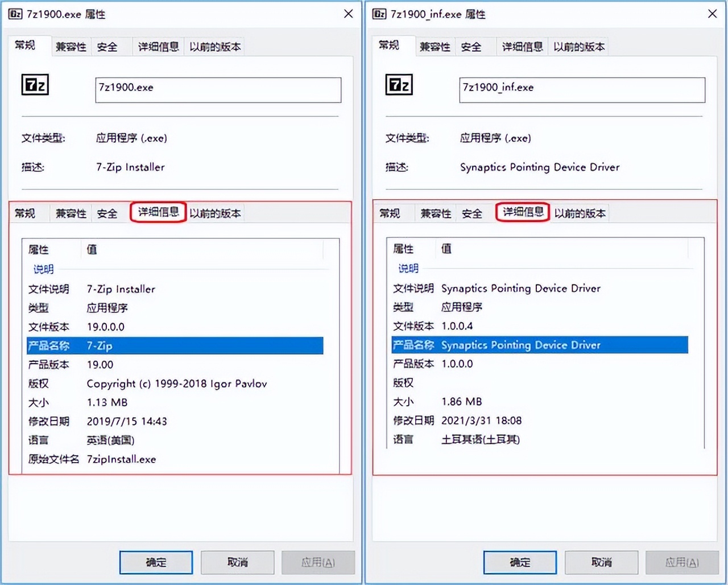The image size is (728, 585).
Task: Click the 7z1900.exe filename input field
Action: tap(218, 90)
